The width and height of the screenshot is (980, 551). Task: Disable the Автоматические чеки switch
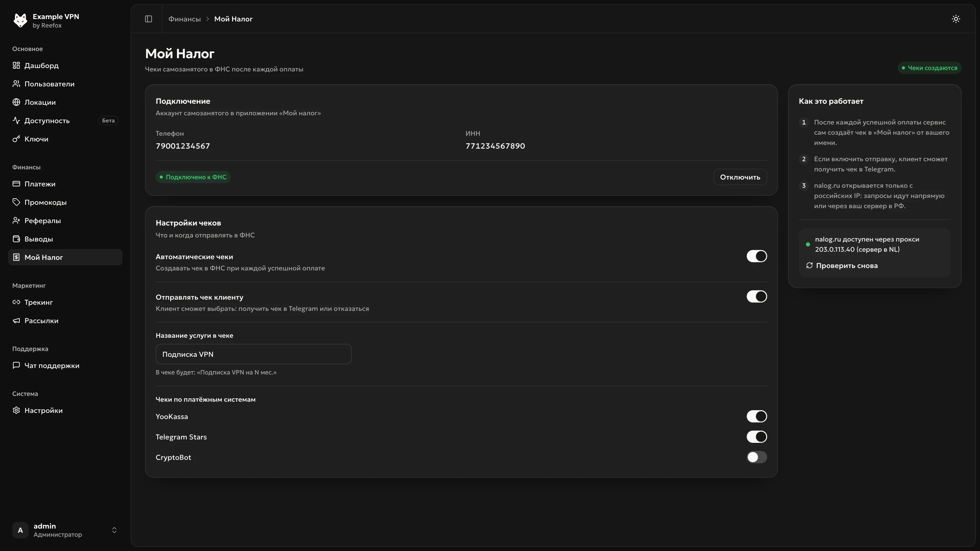pos(756,256)
